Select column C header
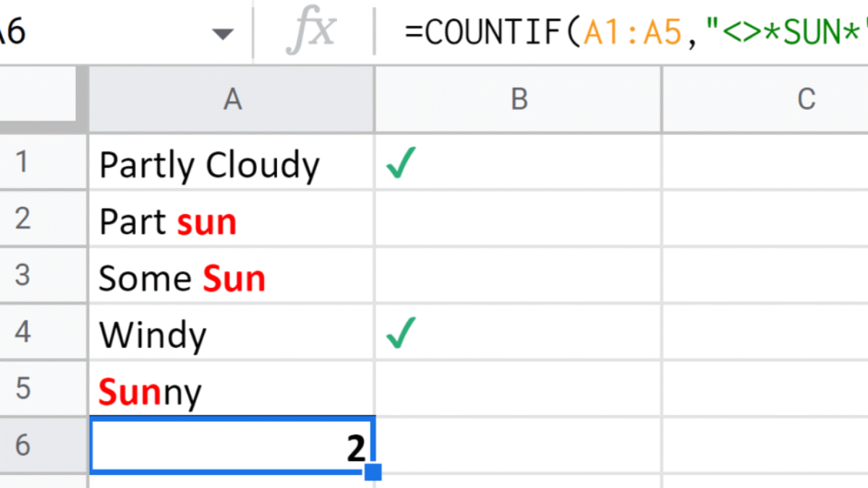This screenshot has height=488, width=868. tap(805, 100)
